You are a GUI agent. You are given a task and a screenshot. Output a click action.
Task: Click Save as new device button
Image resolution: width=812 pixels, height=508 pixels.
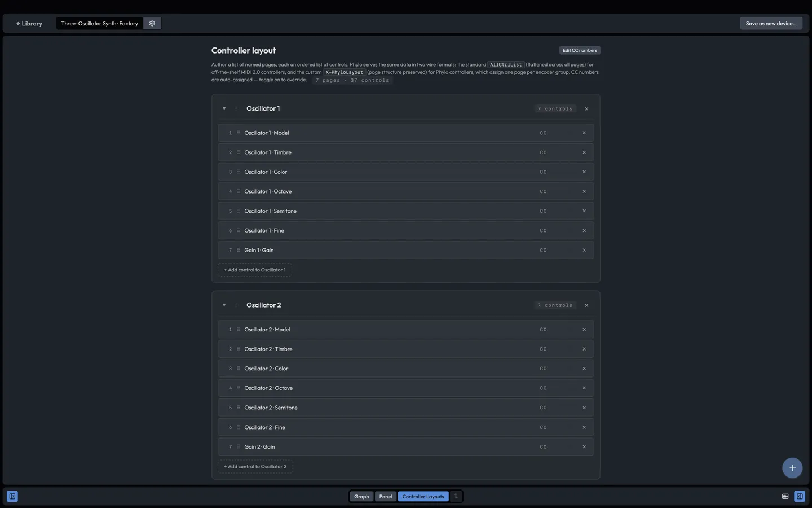(771, 23)
